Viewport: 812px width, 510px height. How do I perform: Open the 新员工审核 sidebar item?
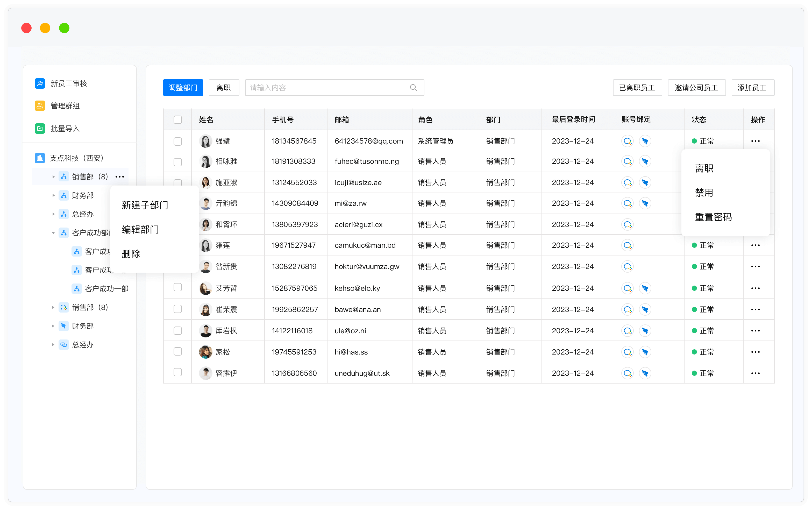click(x=69, y=84)
